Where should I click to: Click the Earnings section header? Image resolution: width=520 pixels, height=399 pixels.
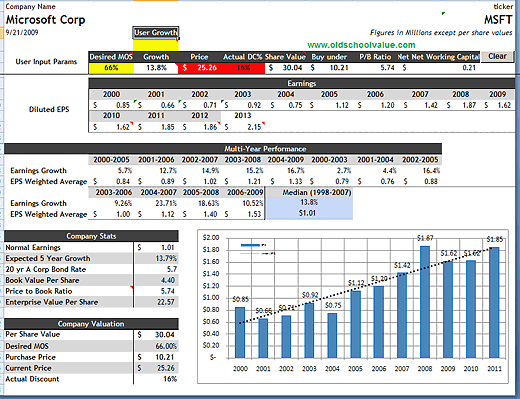301,83
